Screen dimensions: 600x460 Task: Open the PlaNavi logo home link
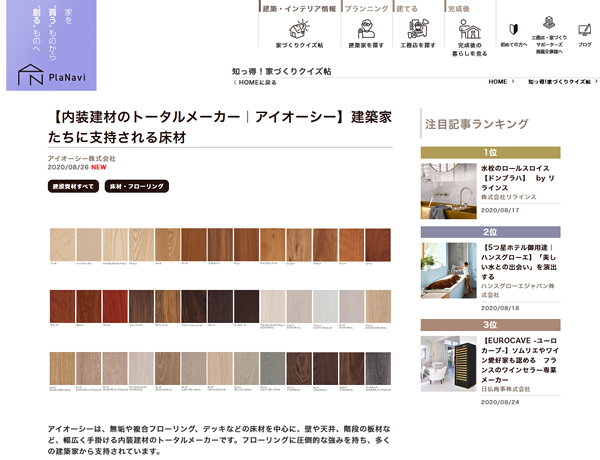coord(51,45)
